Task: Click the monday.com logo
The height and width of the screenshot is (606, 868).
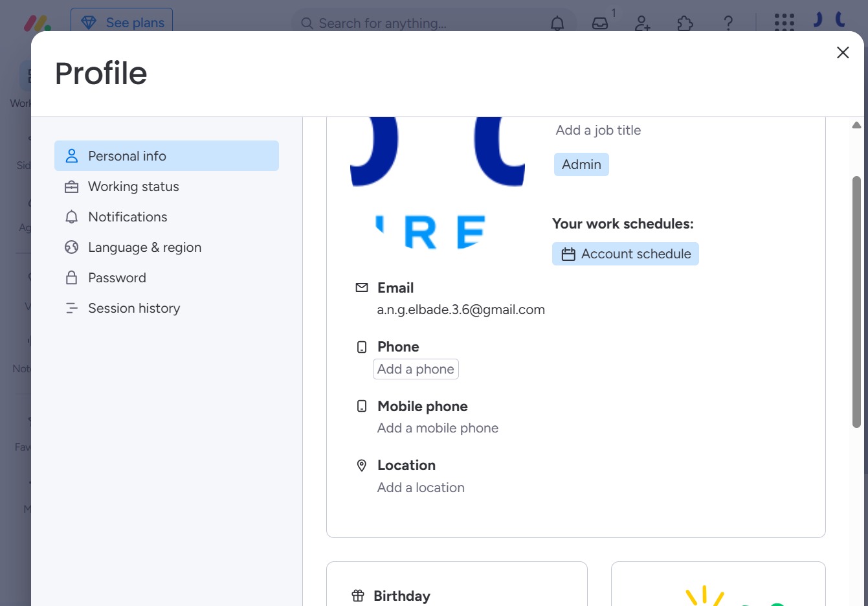Action: coord(37,23)
